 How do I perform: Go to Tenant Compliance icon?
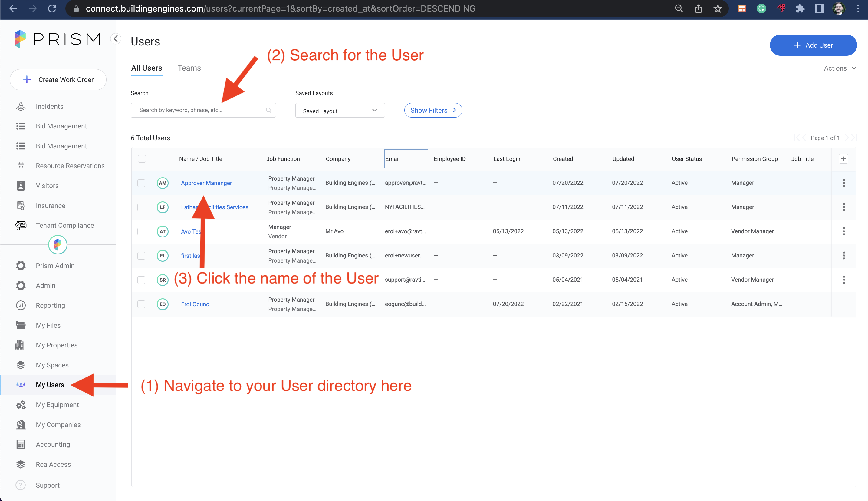pyautogui.click(x=21, y=225)
